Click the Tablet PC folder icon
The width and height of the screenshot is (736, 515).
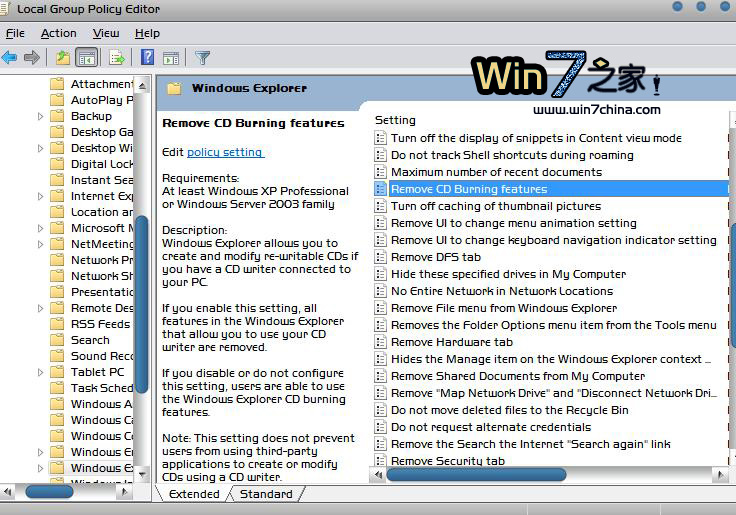point(57,372)
